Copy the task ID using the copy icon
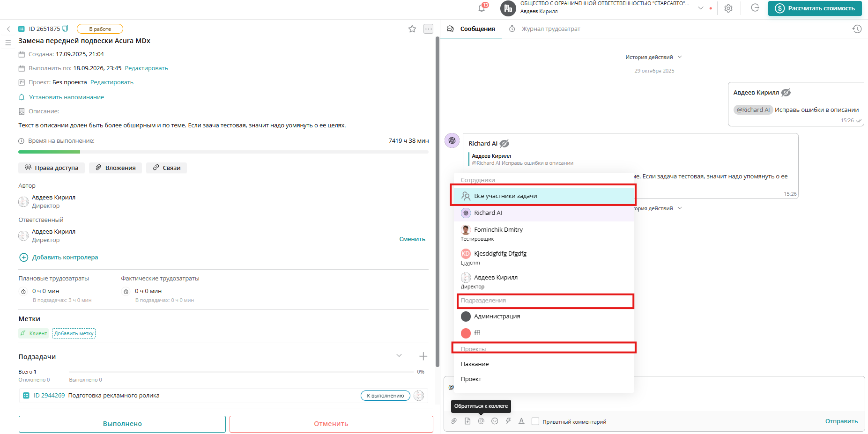This screenshot has height=434, width=868. [66, 28]
